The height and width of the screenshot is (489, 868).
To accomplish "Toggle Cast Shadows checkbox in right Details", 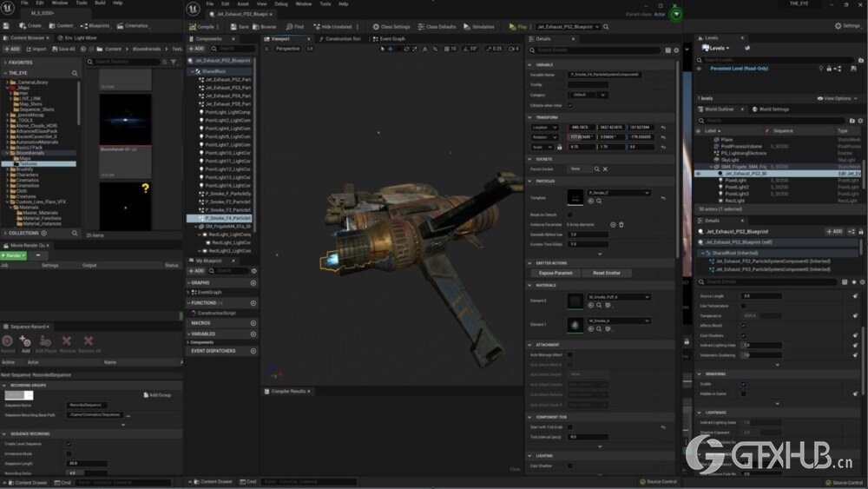I will tap(744, 335).
